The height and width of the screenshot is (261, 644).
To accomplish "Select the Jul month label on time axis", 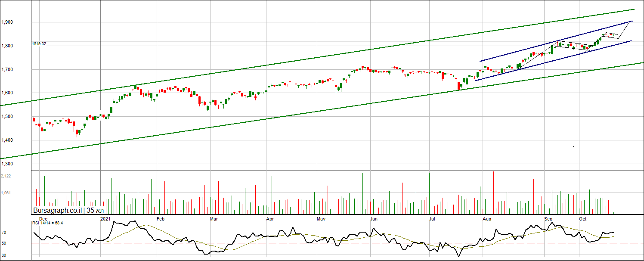I will [x=433, y=219].
